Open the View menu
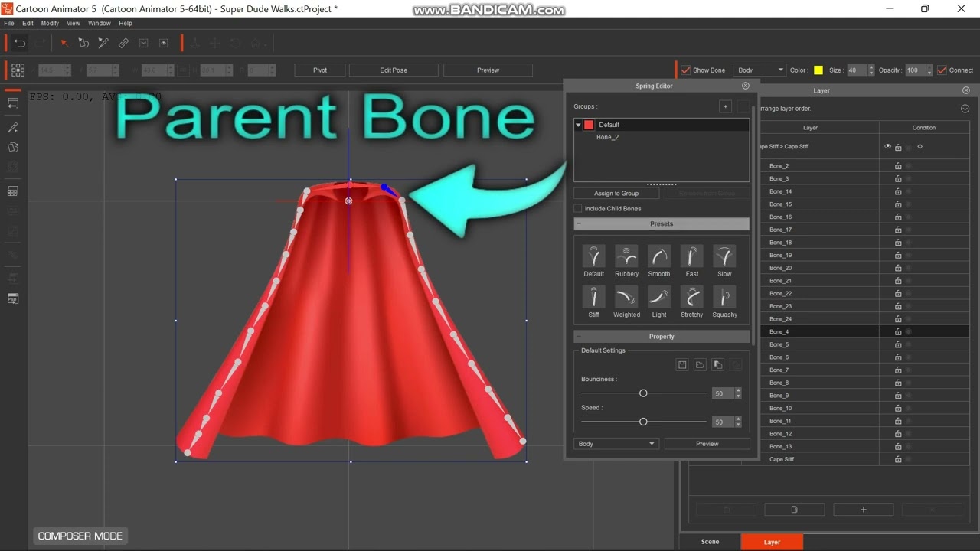This screenshot has height=551, width=980. point(73,24)
